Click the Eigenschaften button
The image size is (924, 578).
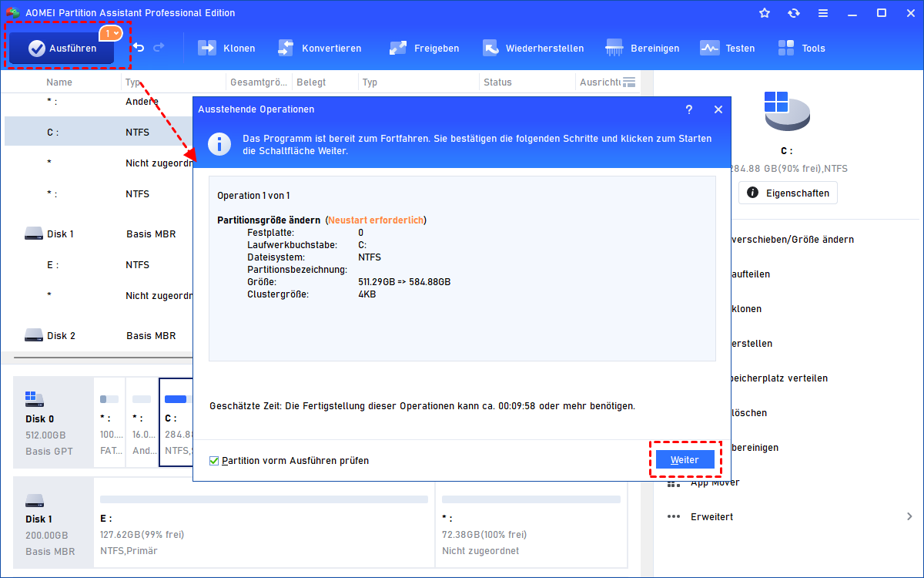pyautogui.click(x=788, y=193)
